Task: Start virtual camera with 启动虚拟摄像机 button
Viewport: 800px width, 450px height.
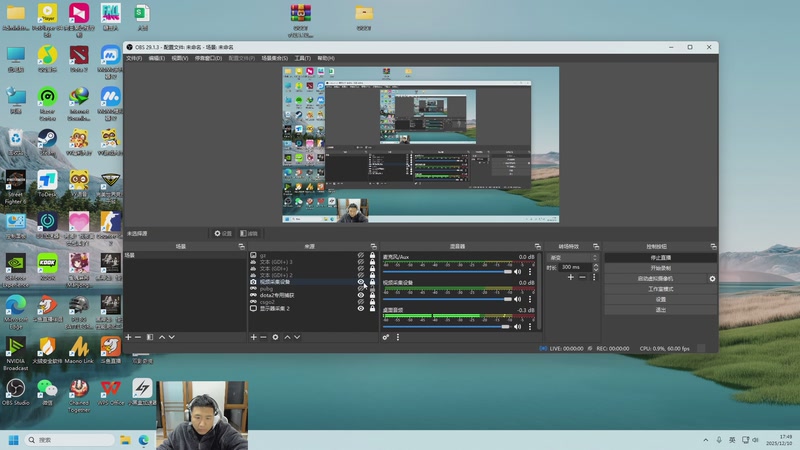Action: (x=655, y=279)
